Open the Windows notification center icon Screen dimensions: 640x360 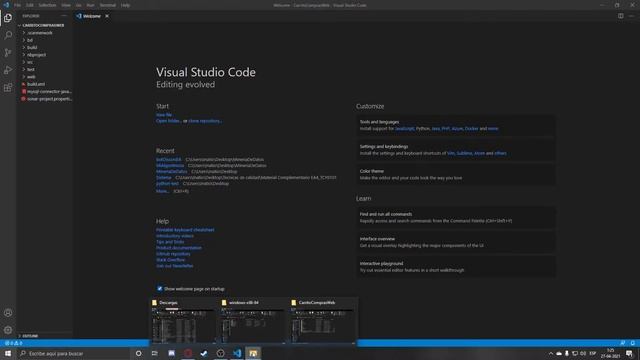pyautogui.click(x=629, y=353)
